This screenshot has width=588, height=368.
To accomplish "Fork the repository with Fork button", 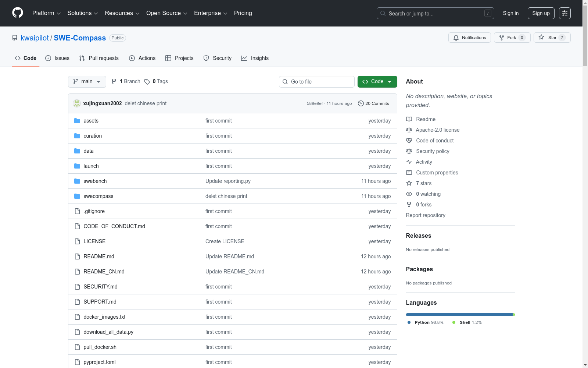I will coord(512,38).
